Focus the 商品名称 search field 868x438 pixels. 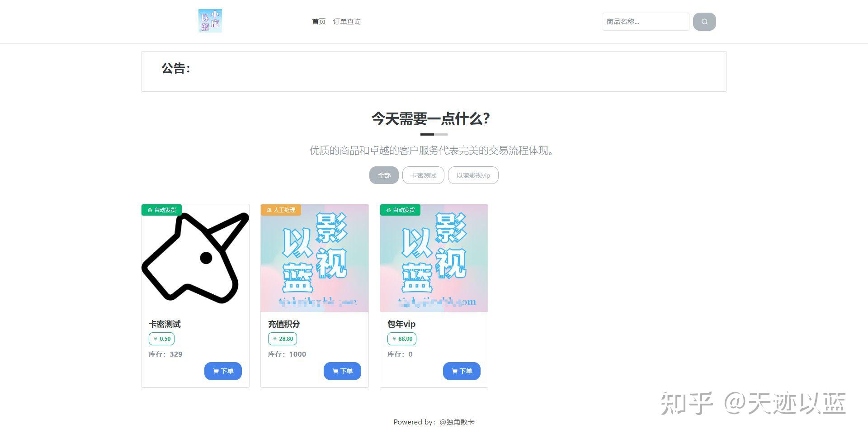pyautogui.click(x=646, y=22)
